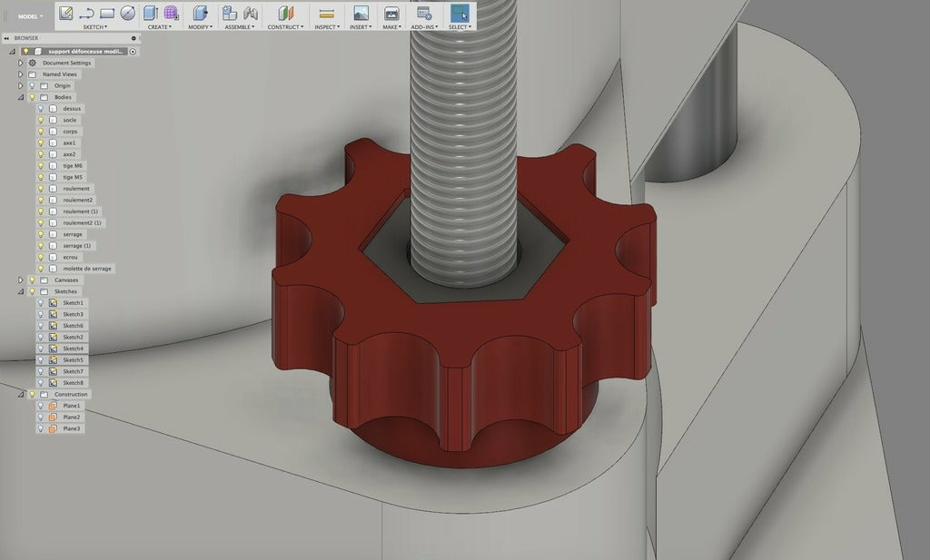Hide the socle body via lightbulb
Viewport: 930px width, 560px height.
tap(41, 120)
